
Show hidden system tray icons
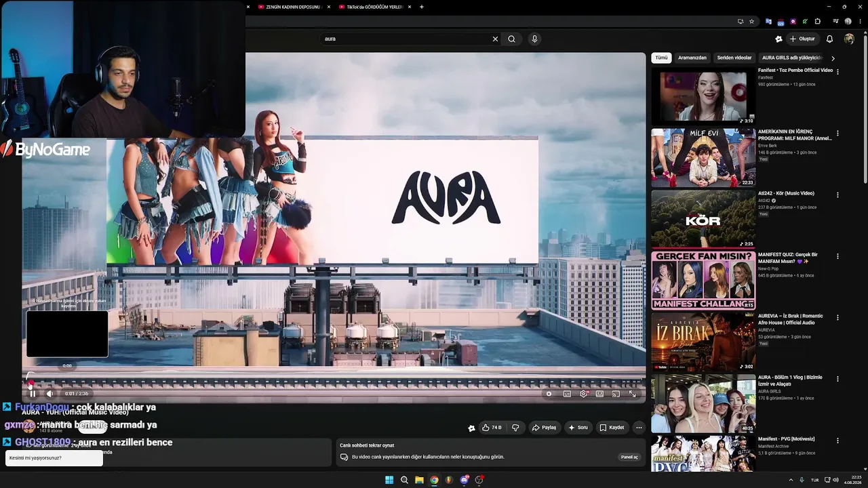791,480
